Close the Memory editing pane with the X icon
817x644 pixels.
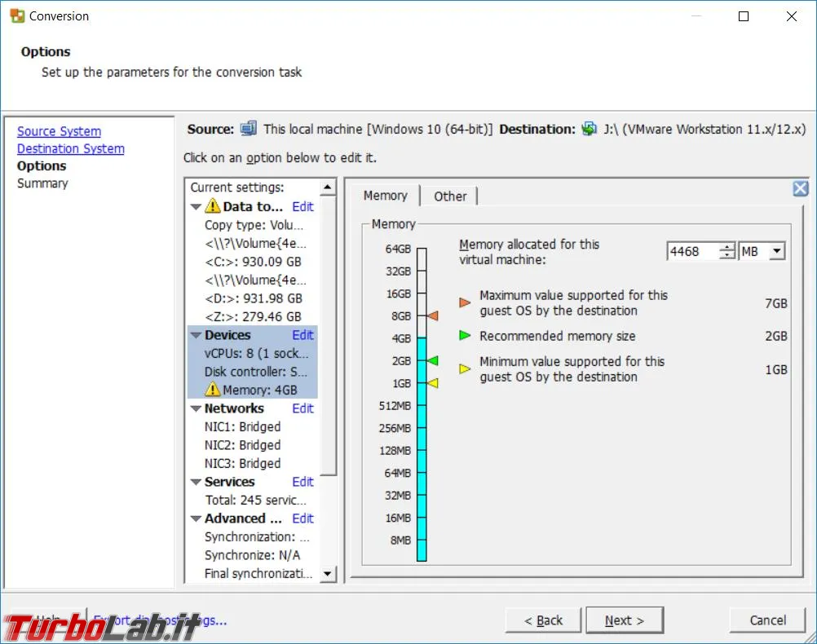[x=801, y=188]
